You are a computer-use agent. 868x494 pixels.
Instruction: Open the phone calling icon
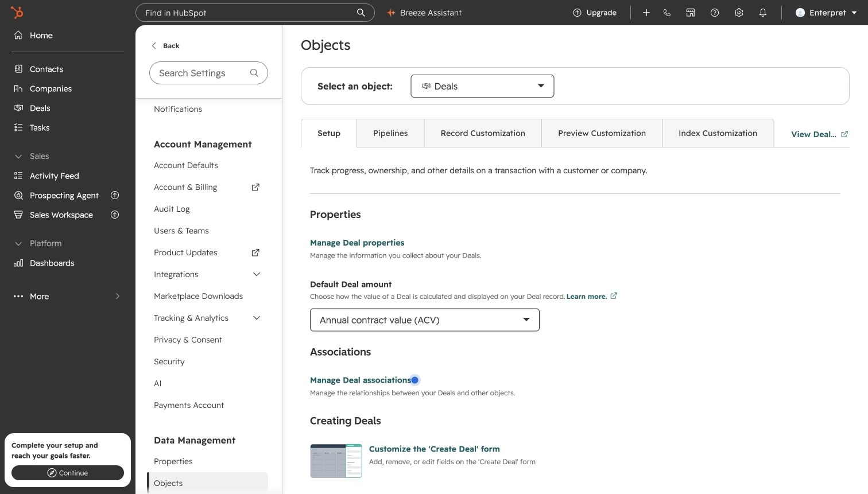point(666,13)
